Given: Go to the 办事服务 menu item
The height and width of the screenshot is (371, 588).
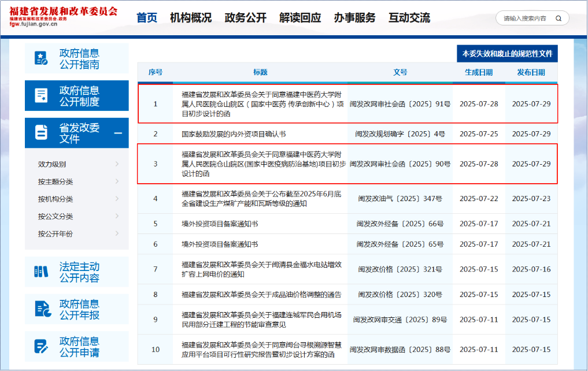Looking at the screenshot, I should 354,18.
